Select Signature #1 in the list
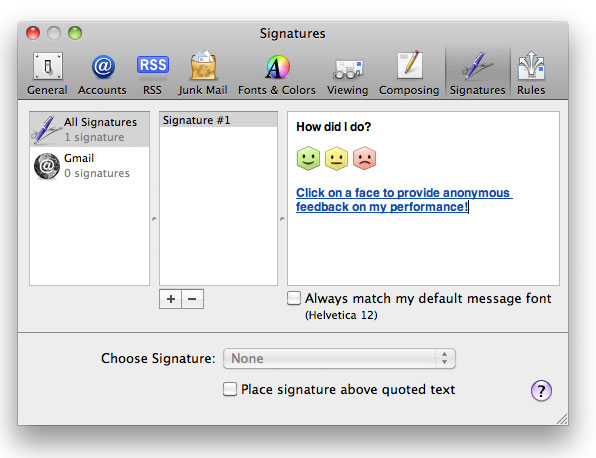This screenshot has height=458, width=596. tap(218, 120)
